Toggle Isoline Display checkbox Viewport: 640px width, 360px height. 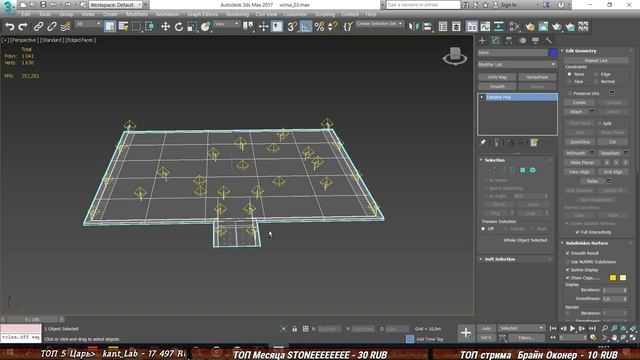(x=567, y=270)
